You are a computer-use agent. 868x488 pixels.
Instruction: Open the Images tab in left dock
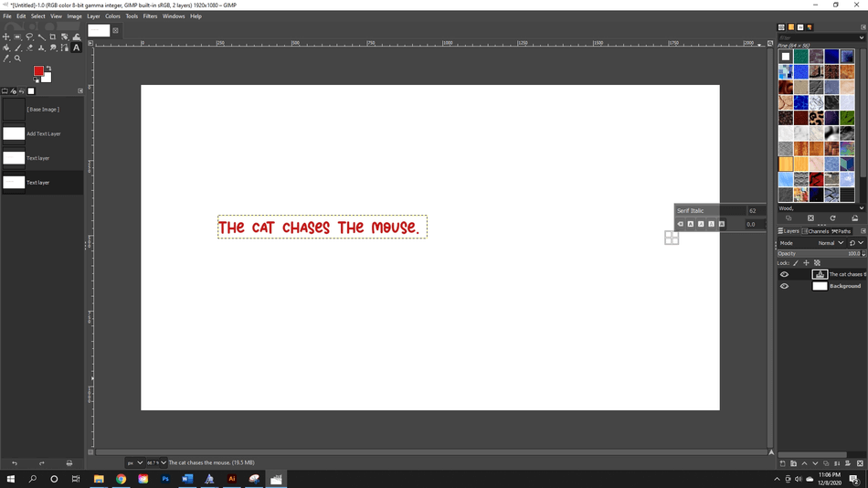point(31,90)
